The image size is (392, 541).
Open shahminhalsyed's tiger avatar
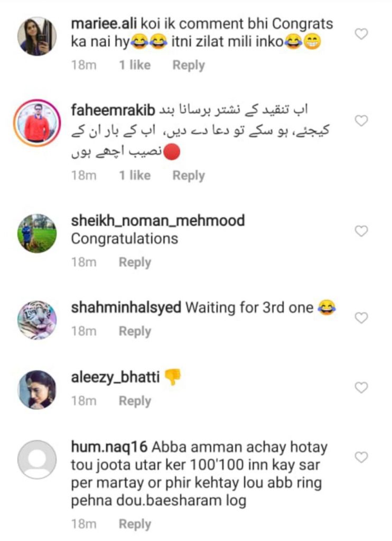point(37,320)
